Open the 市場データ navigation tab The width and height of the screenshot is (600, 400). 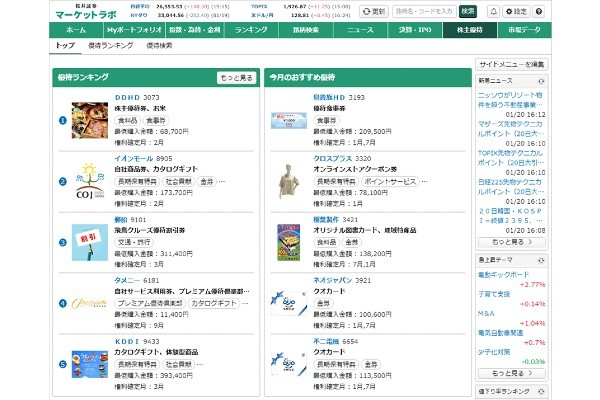[524, 30]
